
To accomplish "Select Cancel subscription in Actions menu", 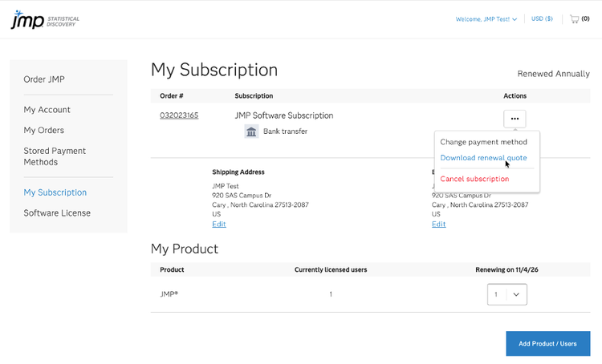I will [x=474, y=179].
